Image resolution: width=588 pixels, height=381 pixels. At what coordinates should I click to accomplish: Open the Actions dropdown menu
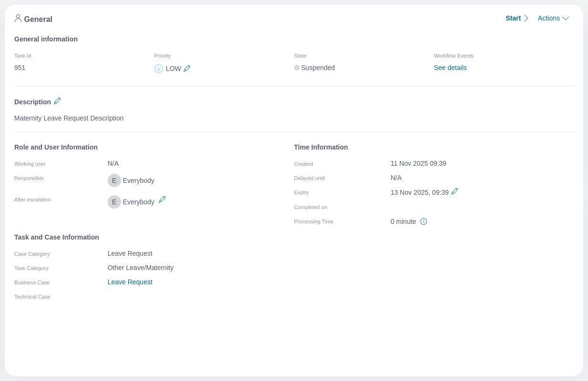[553, 18]
